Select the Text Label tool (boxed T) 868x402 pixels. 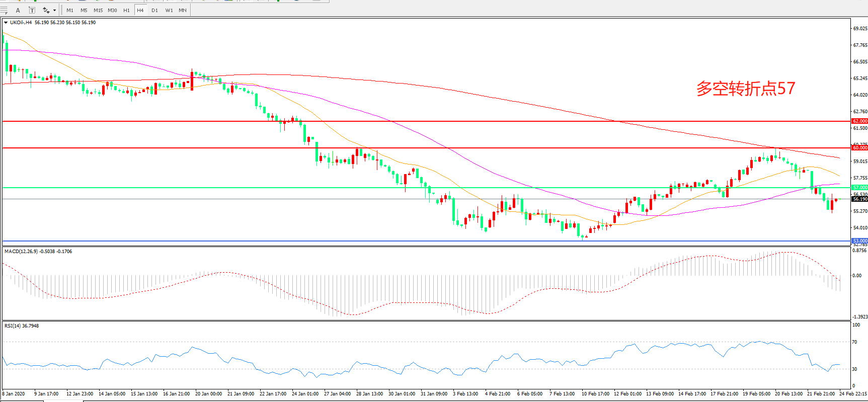point(32,10)
